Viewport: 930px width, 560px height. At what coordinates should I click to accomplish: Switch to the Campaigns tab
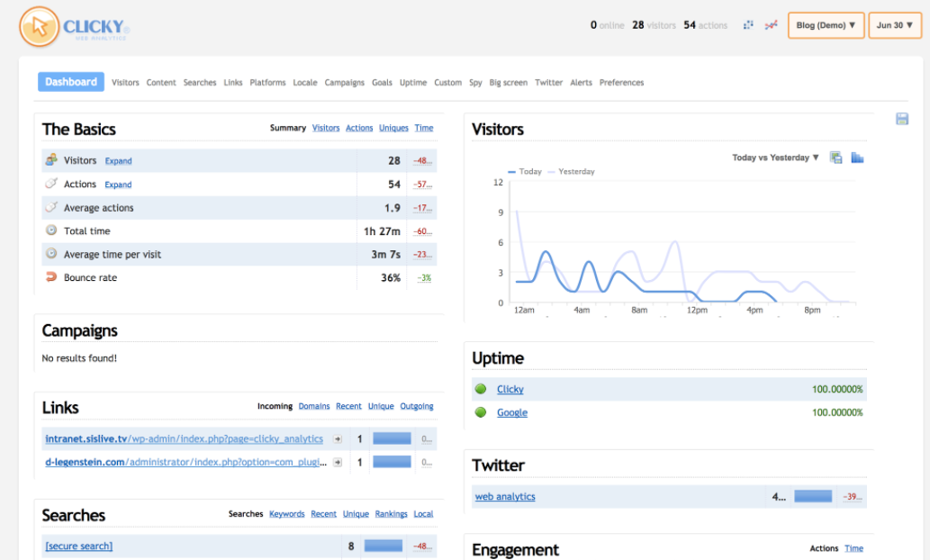pyautogui.click(x=344, y=83)
